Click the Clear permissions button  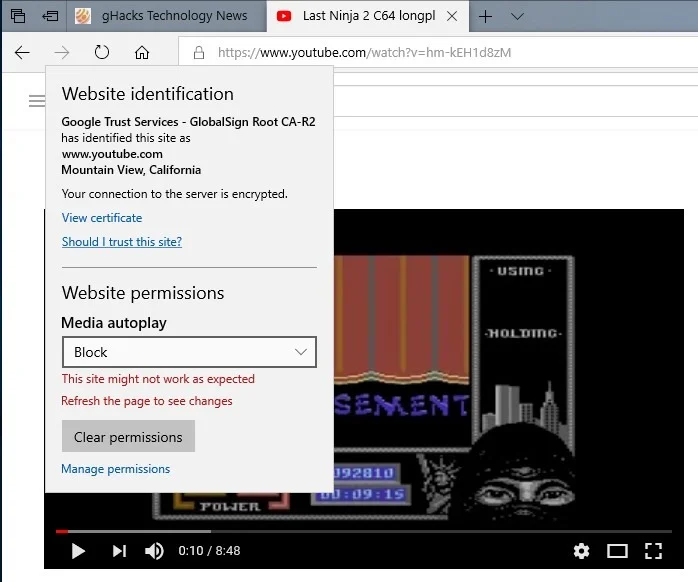pos(128,436)
